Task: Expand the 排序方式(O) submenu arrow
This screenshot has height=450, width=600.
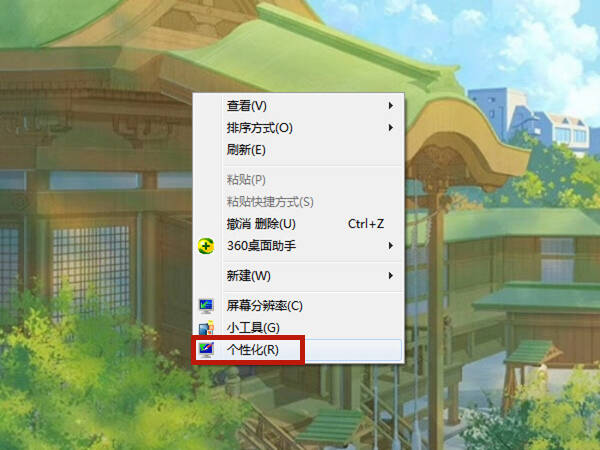Action: point(390,127)
